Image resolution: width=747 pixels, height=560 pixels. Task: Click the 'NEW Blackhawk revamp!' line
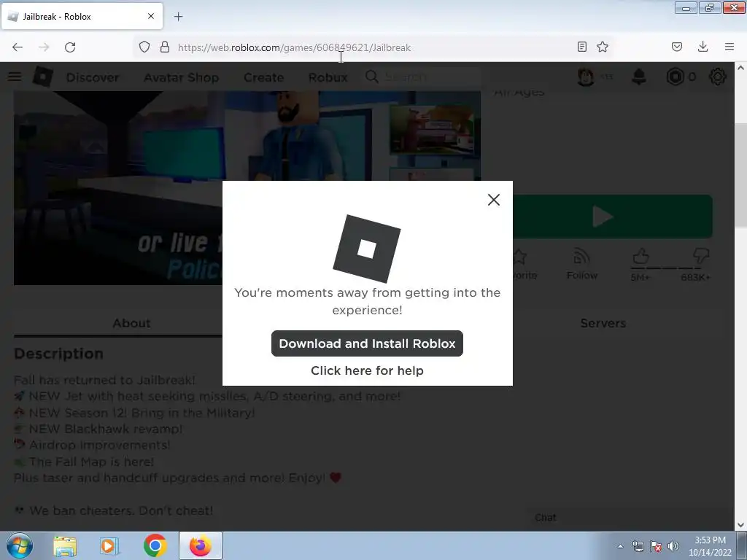105,429
